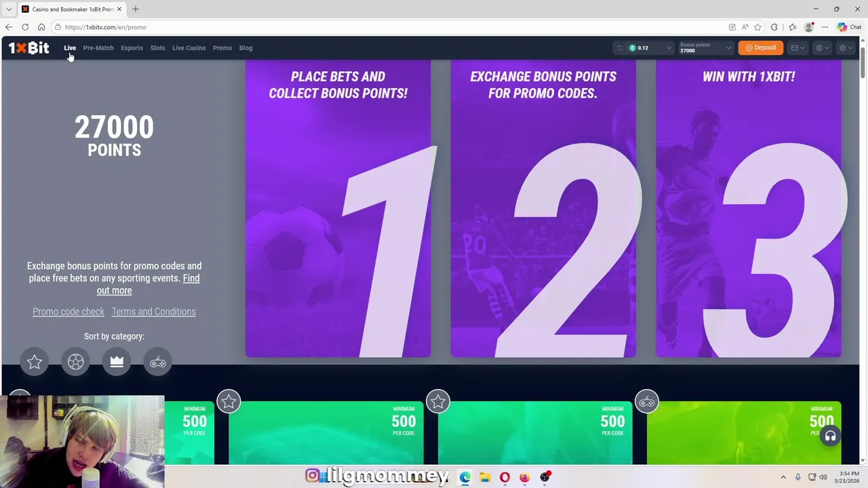
Task: Filter promos by crown category
Action: 117,362
